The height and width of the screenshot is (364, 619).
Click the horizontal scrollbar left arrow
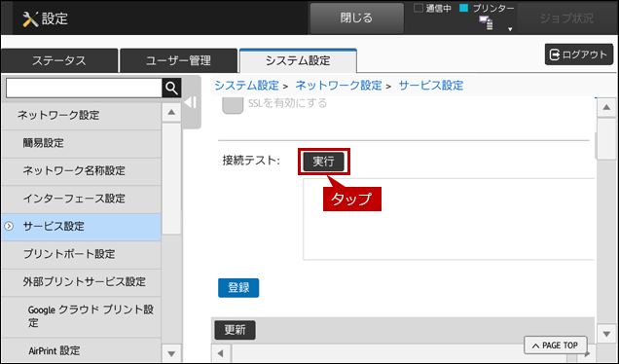[x=221, y=353]
